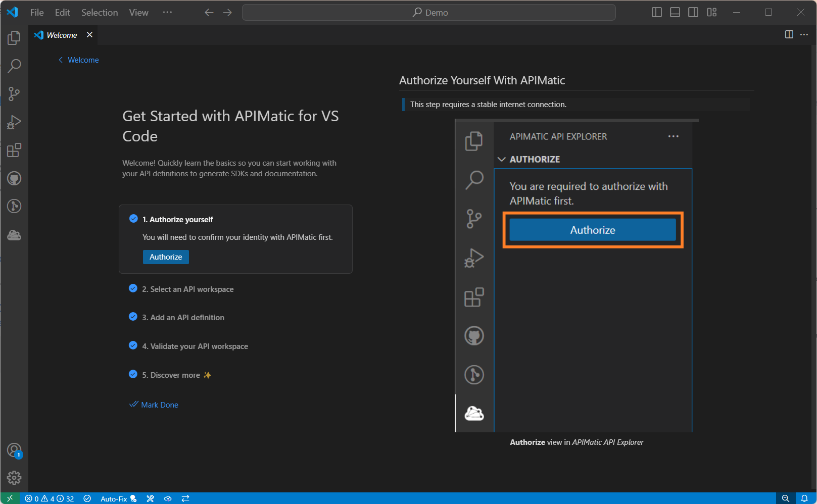
Task: Expand step '2. Select an API workspace'
Action: (x=188, y=289)
